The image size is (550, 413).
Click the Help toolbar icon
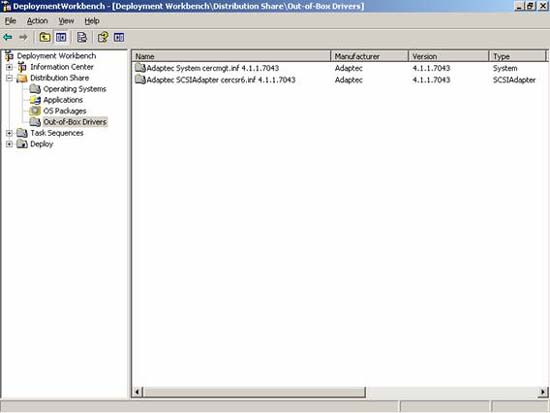click(103, 37)
